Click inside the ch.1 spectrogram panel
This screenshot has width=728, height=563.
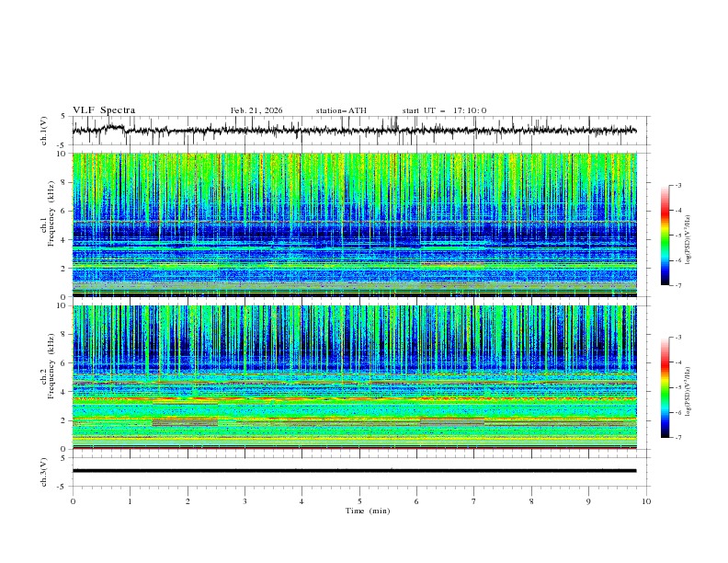(355, 224)
